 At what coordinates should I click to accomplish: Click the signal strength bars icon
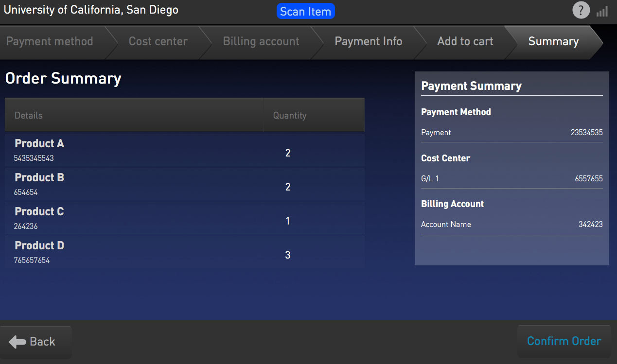[602, 11]
